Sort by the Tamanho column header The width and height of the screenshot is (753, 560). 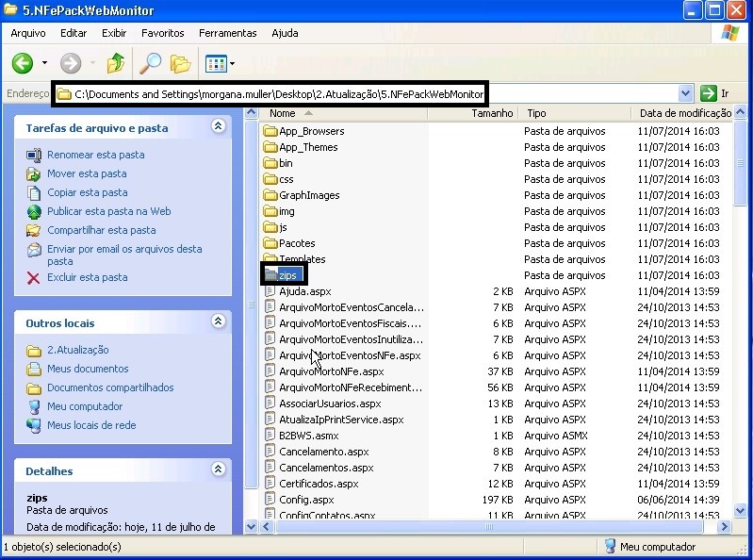pyautogui.click(x=492, y=113)
